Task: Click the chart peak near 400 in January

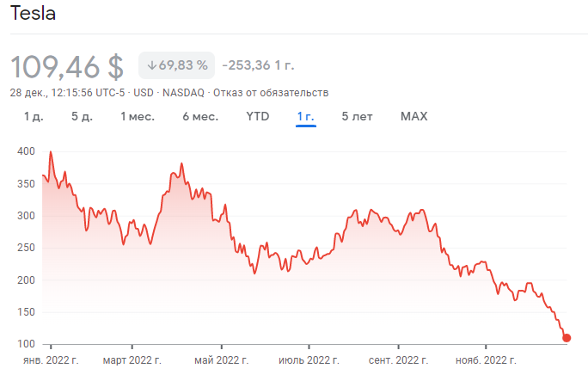Action: pos(51,152)
